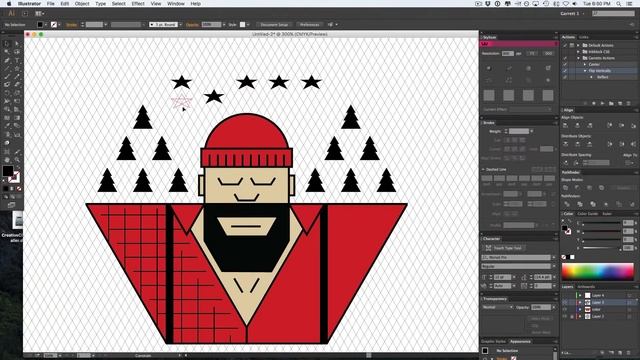Select the Lasso tool

pyautogui.click(x=17, y=52)
